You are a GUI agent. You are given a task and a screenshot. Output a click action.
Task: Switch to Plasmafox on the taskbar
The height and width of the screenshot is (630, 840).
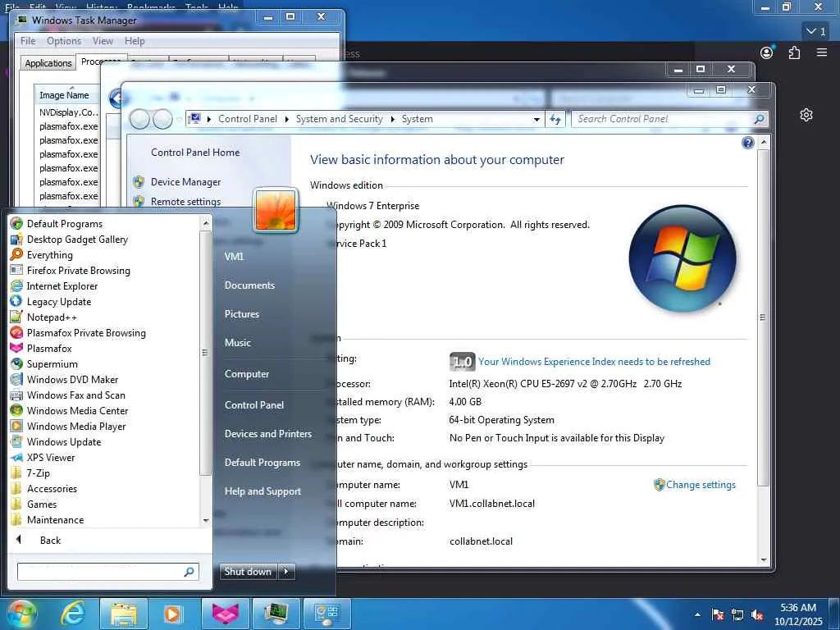point(225,614)
